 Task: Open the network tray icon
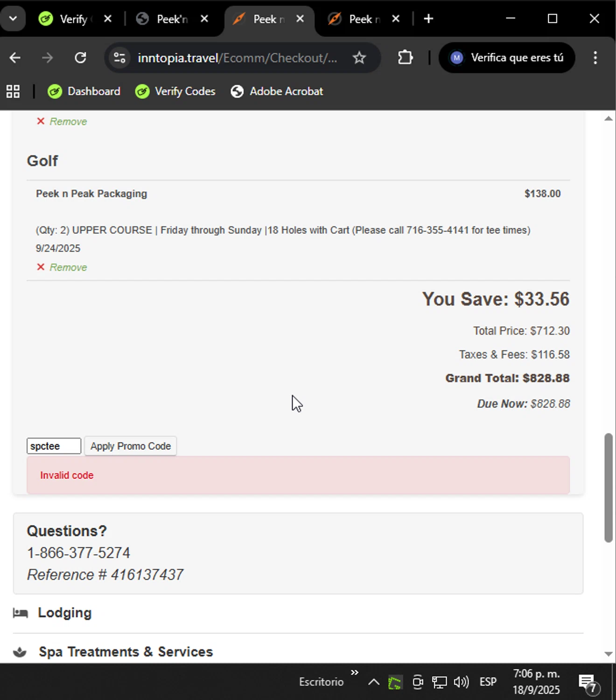[439, 682]
